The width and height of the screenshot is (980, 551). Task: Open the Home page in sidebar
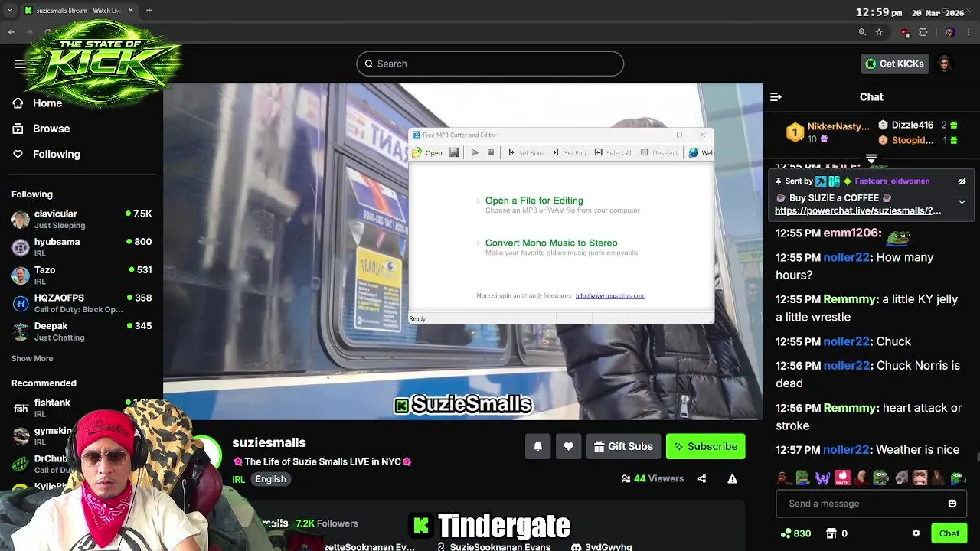click(x=47, y=103)
